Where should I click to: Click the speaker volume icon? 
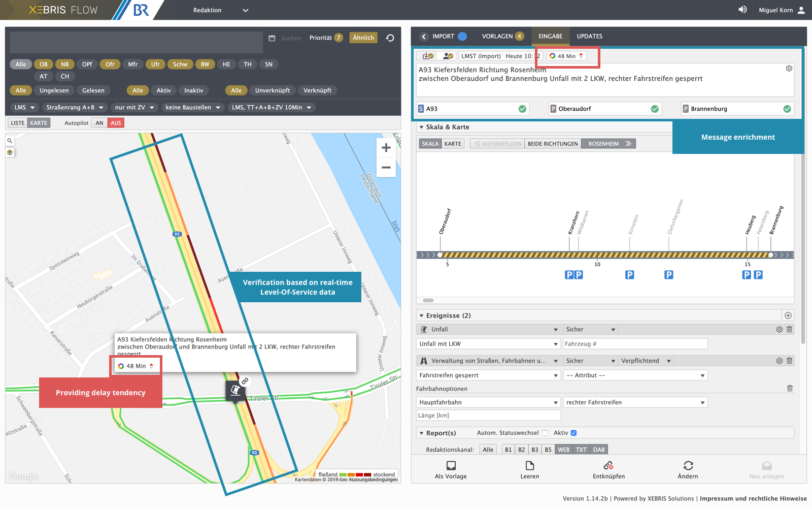(x=742, y=10)
